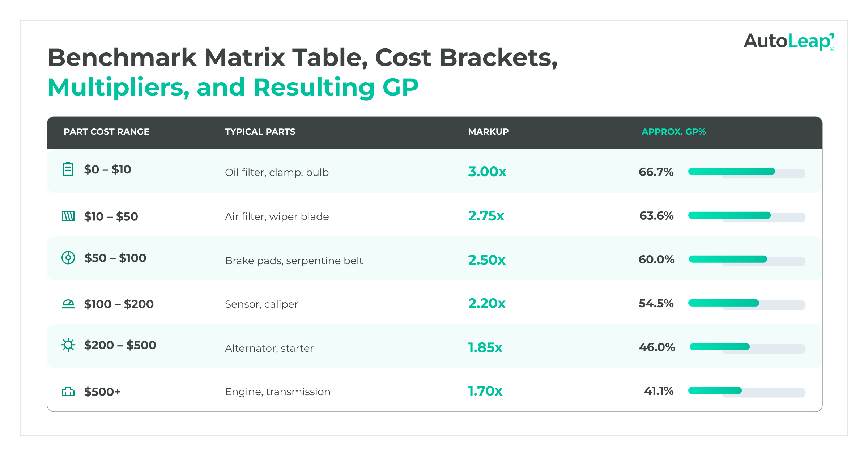Select the PART COST RANGE column header

point(106,132)
